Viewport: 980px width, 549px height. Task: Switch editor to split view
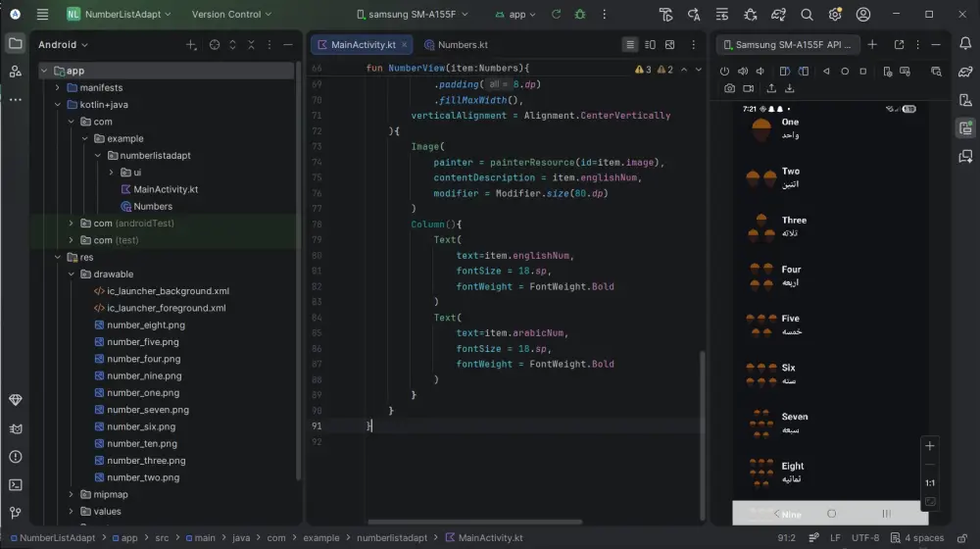pyautogui.click(x=650, y=44)
